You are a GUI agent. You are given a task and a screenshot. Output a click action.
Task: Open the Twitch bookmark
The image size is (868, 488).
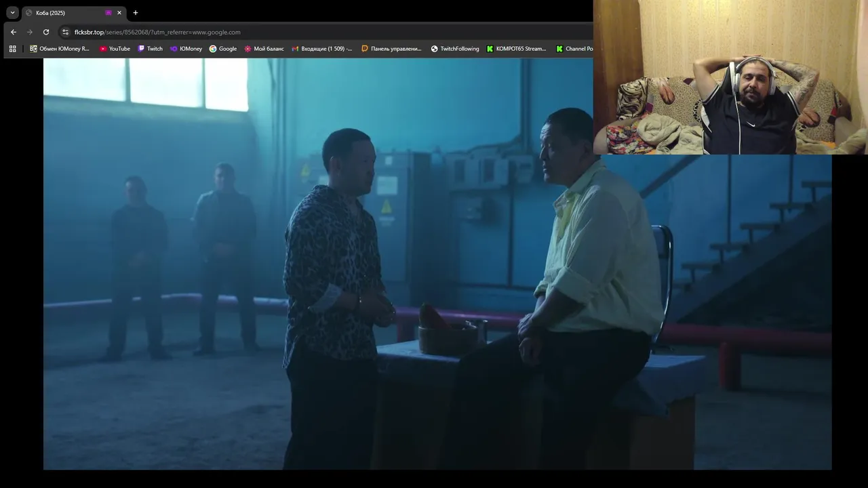pyautogui.click(x=150, y=49)
